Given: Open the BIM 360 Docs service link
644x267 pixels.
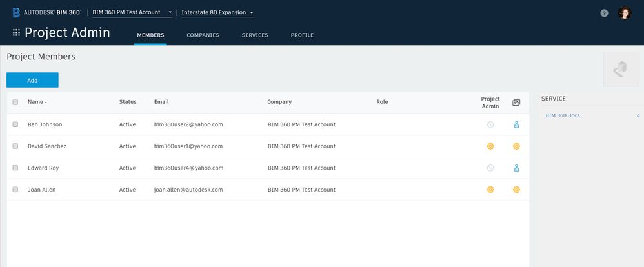Looking at the screenshot, I should 563,116.
